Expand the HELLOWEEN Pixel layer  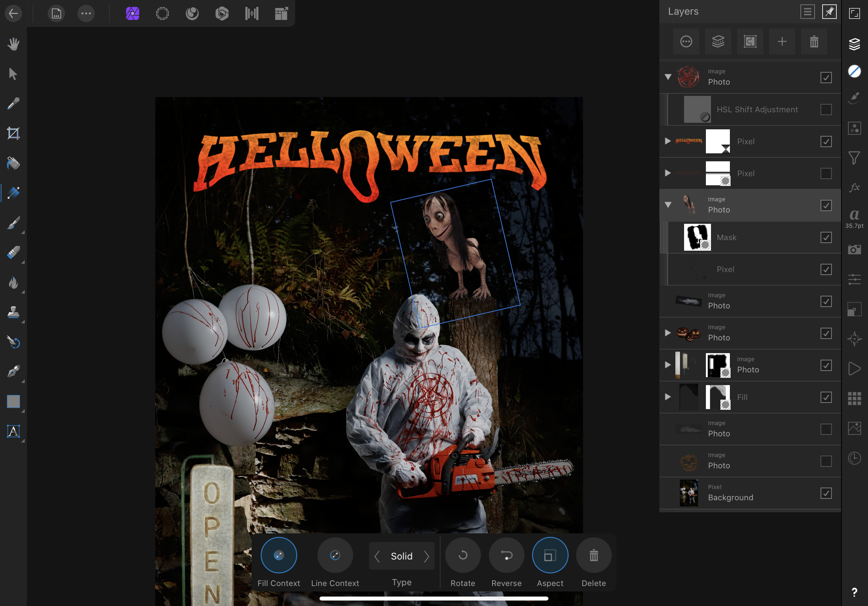[x=668, y=141]
